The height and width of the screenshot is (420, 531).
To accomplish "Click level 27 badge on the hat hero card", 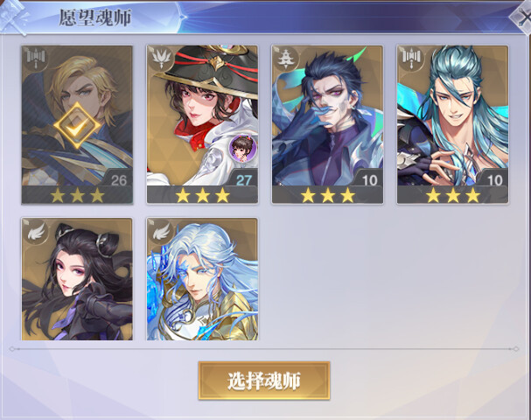I will tap(243, 179).
